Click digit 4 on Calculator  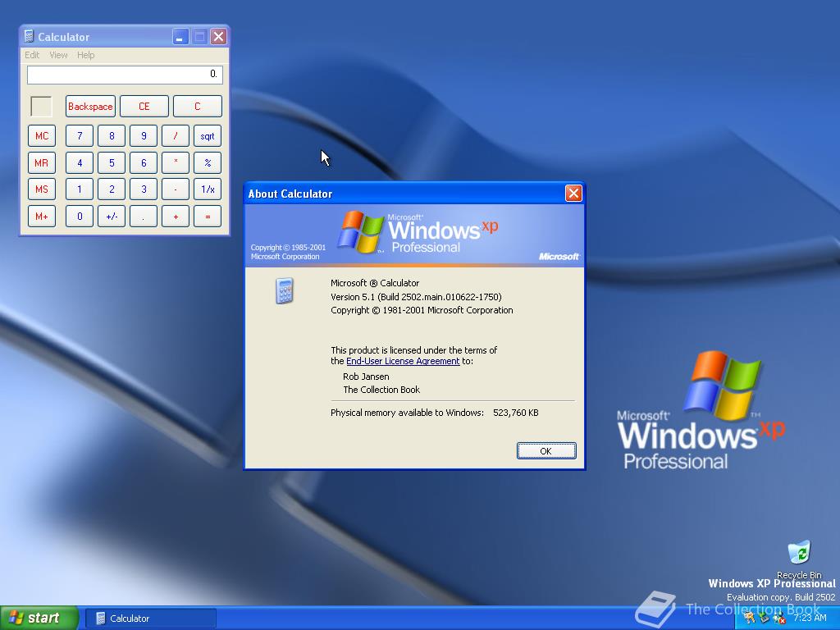[80, 163]
